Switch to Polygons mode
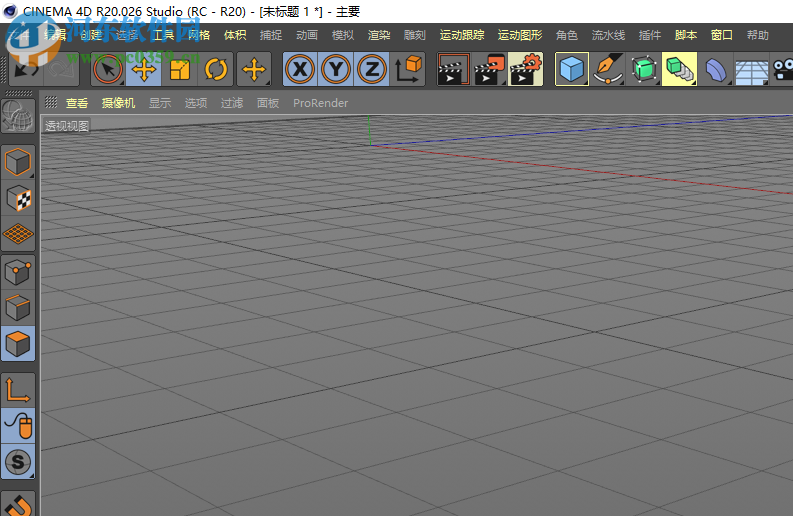793x516 pixels. (18, 343)
